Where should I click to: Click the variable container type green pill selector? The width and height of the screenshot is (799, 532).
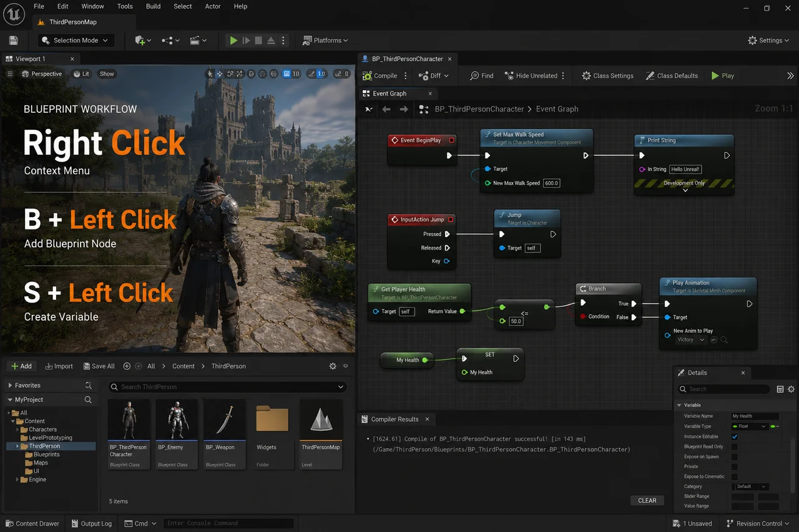click(x=776, y=427)
